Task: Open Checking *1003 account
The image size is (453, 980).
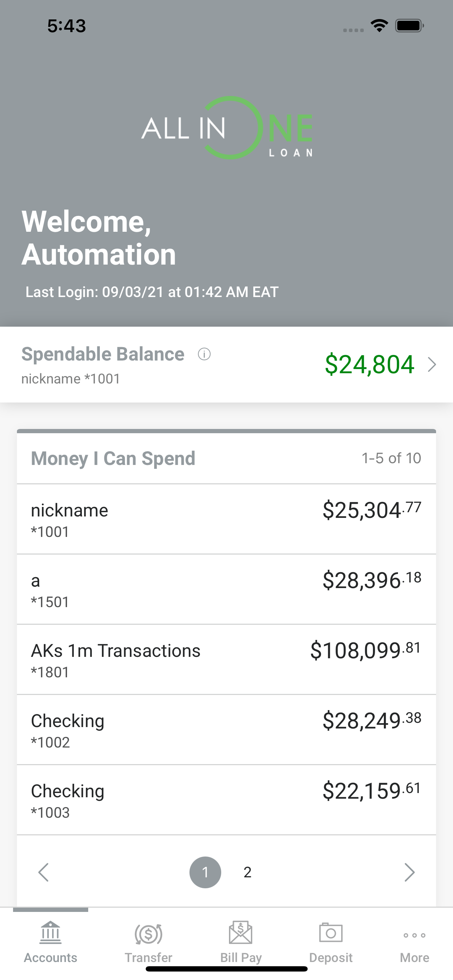Action: tap(226, 800)
